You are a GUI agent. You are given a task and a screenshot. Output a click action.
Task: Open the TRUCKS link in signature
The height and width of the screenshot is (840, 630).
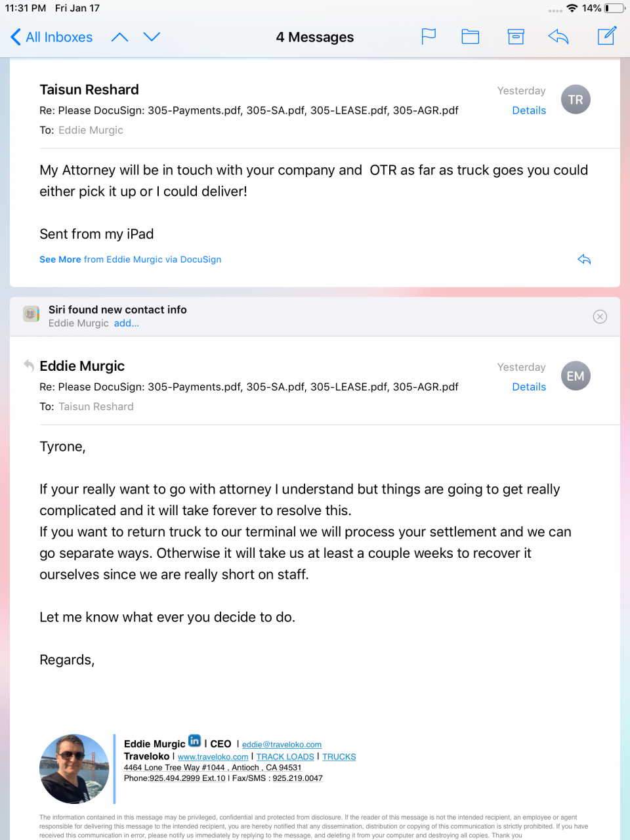(339, 757)
